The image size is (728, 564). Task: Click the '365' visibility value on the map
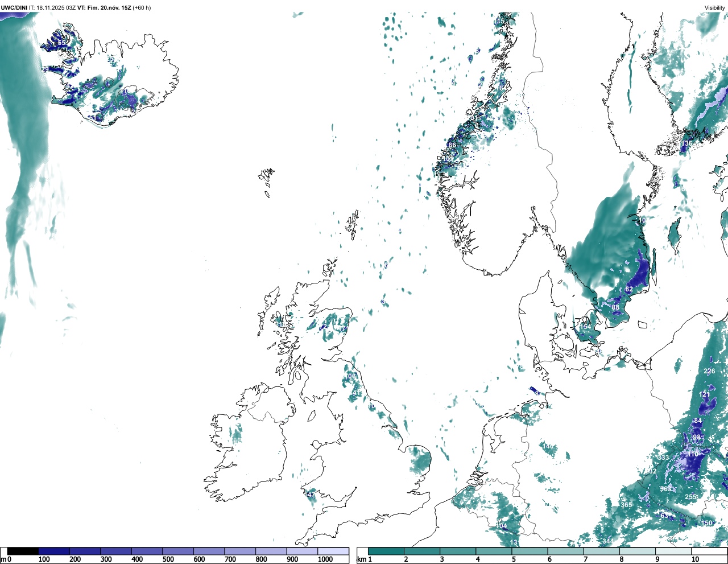point(626,505)
